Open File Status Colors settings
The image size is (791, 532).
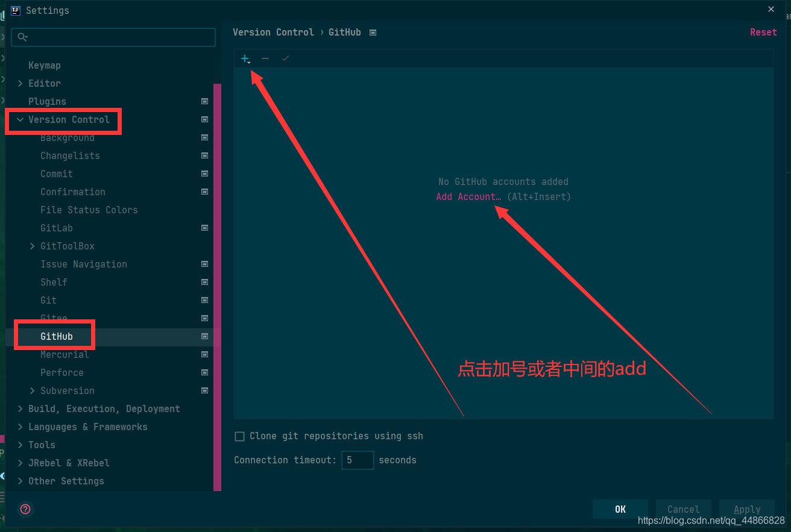click(x=89, y=210)
